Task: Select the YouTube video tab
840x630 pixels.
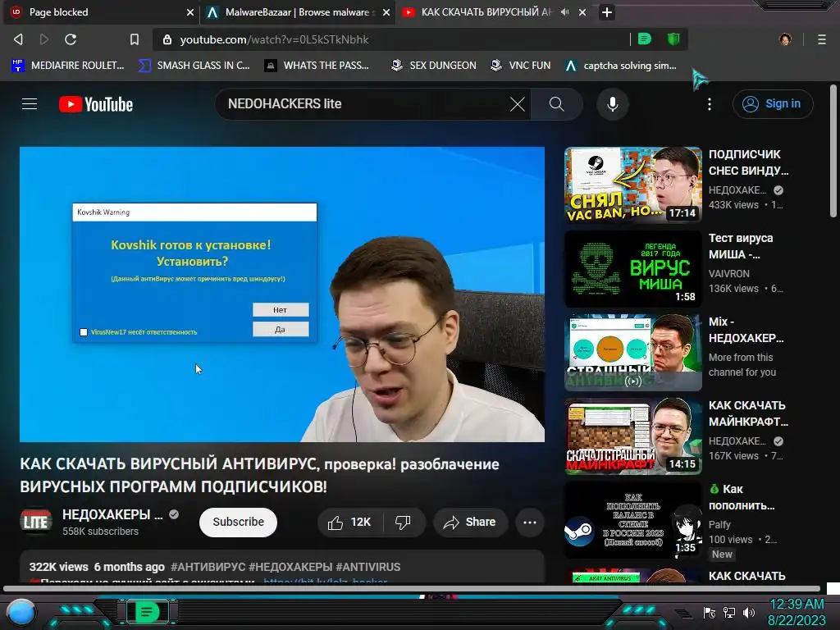Action: pos(493,12)
